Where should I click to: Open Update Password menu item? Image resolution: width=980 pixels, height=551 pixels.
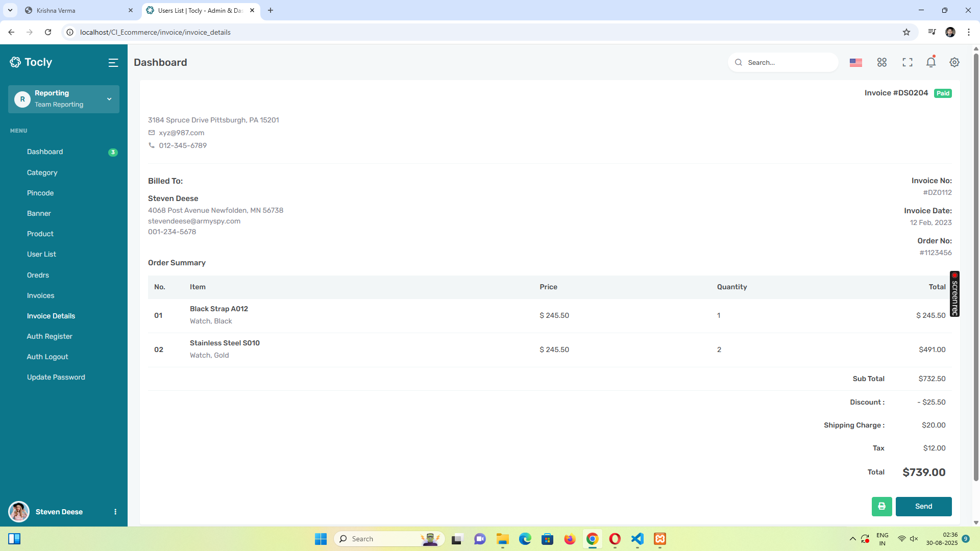56,377
